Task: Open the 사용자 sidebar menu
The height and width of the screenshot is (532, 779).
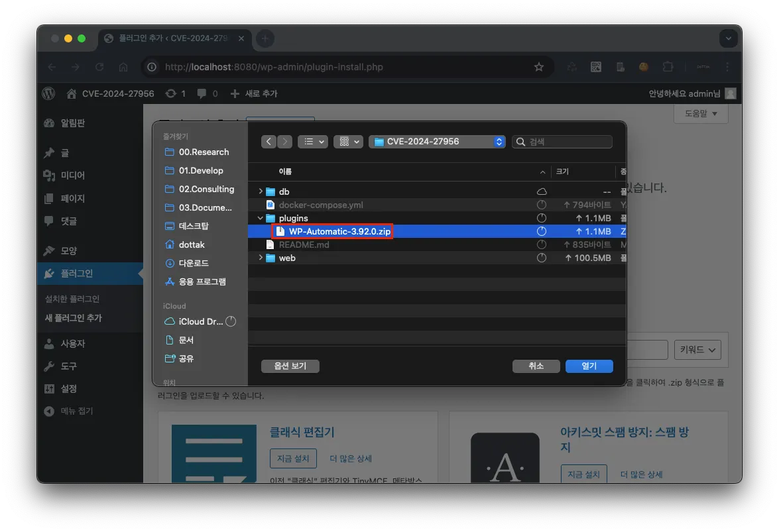Action: point(90,343)
